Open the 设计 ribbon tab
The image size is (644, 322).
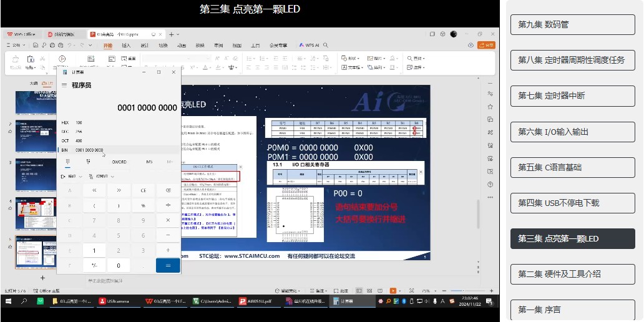[145, 45]
